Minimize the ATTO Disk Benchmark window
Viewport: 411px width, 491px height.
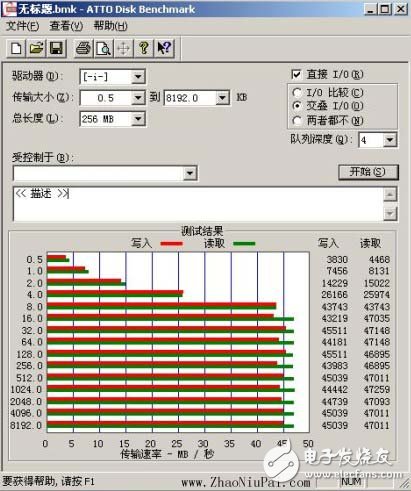click(370, 9)
